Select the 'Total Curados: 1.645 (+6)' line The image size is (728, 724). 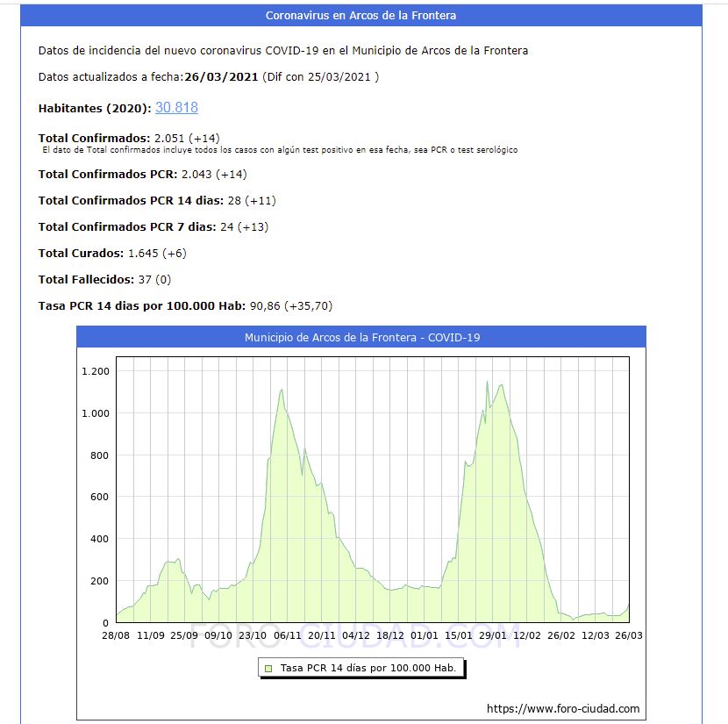click(113, 253)
